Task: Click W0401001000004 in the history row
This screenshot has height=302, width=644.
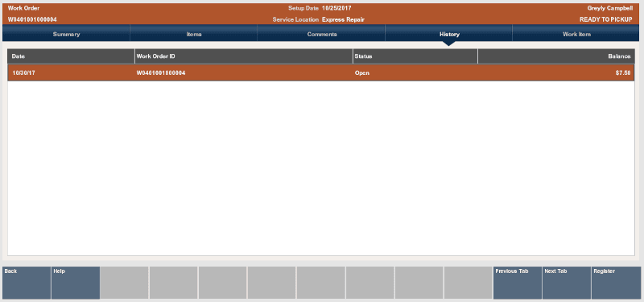Action: (x=161, y=73)
